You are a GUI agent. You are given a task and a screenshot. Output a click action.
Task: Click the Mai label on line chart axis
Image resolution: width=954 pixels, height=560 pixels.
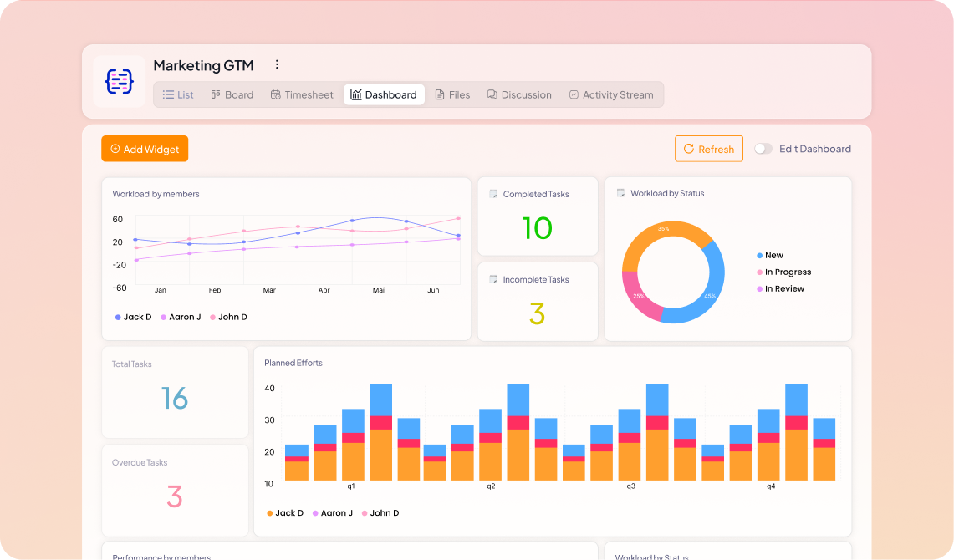(x=379, y=290)
